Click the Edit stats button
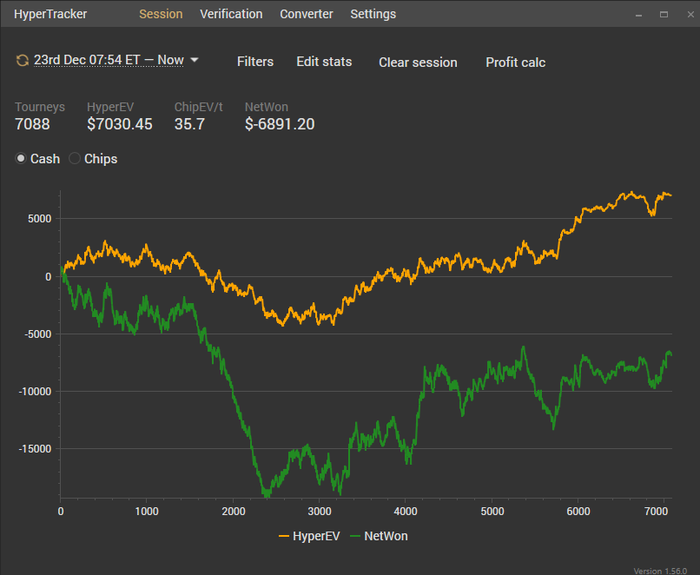700x575 pixels. click(x=324, y=62)
